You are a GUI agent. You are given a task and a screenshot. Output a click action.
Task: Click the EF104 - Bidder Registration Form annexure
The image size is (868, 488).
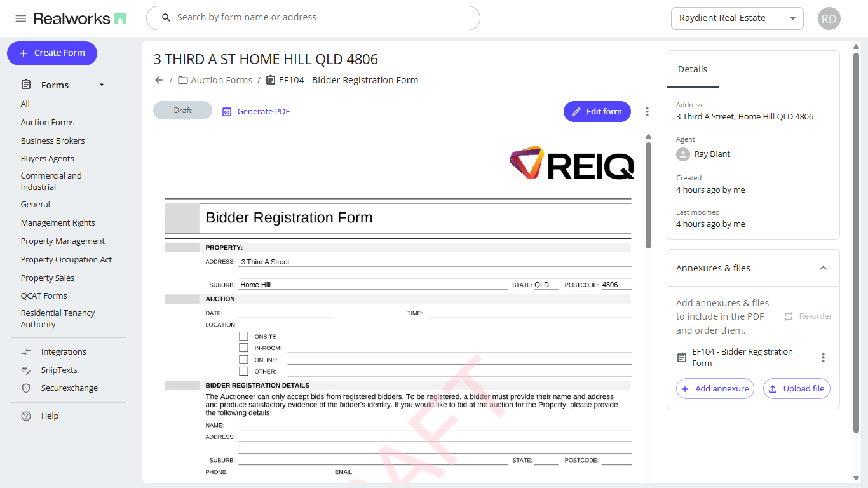coord(742,358)
